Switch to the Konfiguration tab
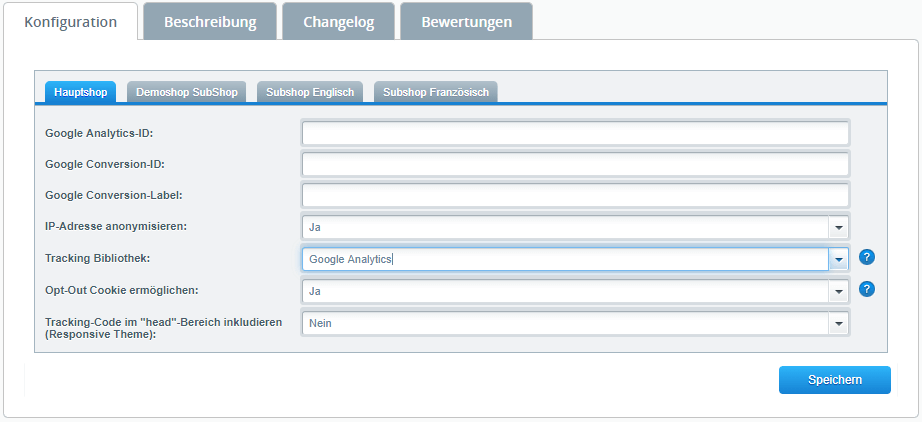The height and width of the screenshot is (422, 922). 71,22
